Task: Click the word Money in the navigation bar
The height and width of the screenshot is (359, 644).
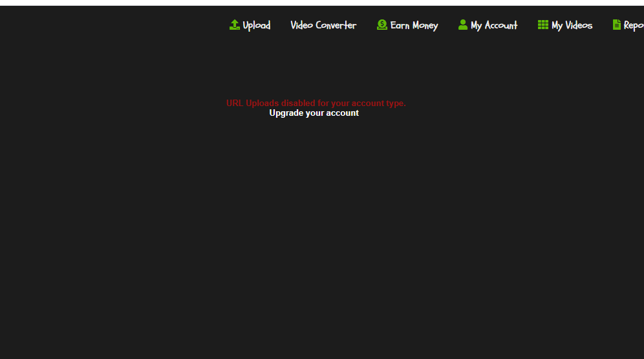Action: [425, 25]
